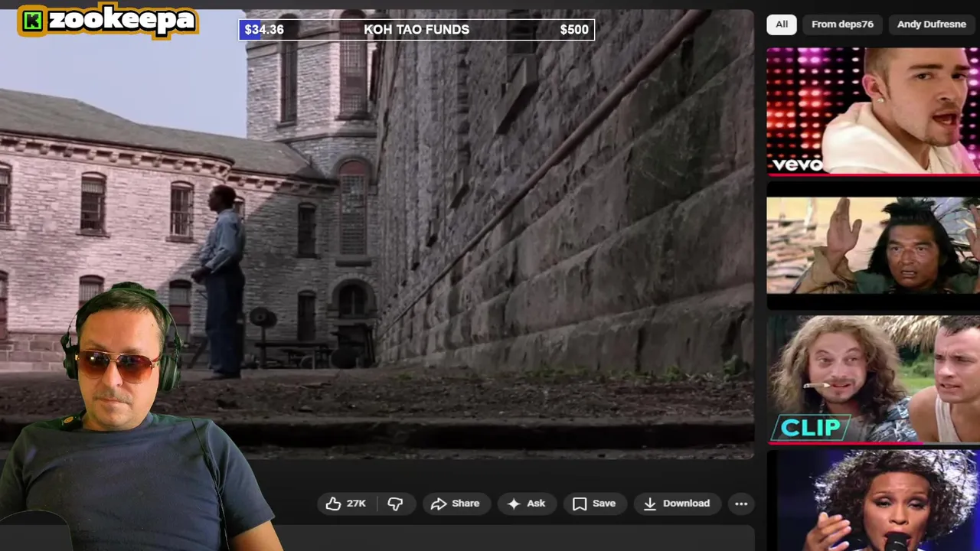Open the thumbnail of man raising hands

pyautogui.click(x=874, y=246)
